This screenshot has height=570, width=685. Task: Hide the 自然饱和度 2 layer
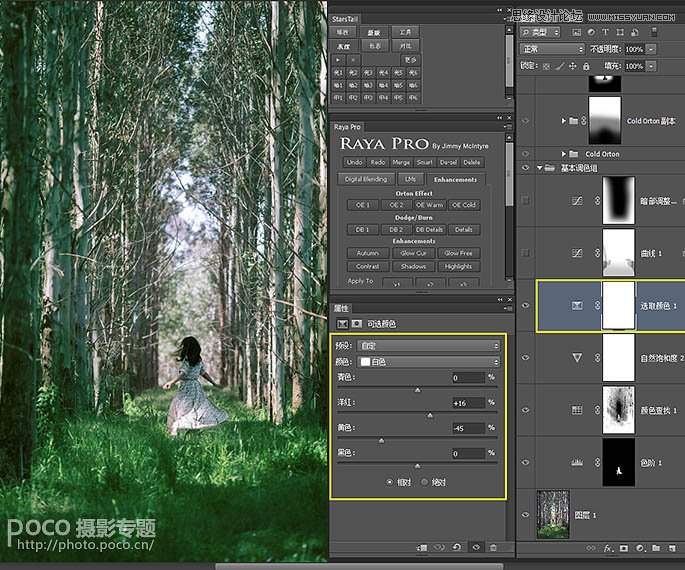click(526, 358)
